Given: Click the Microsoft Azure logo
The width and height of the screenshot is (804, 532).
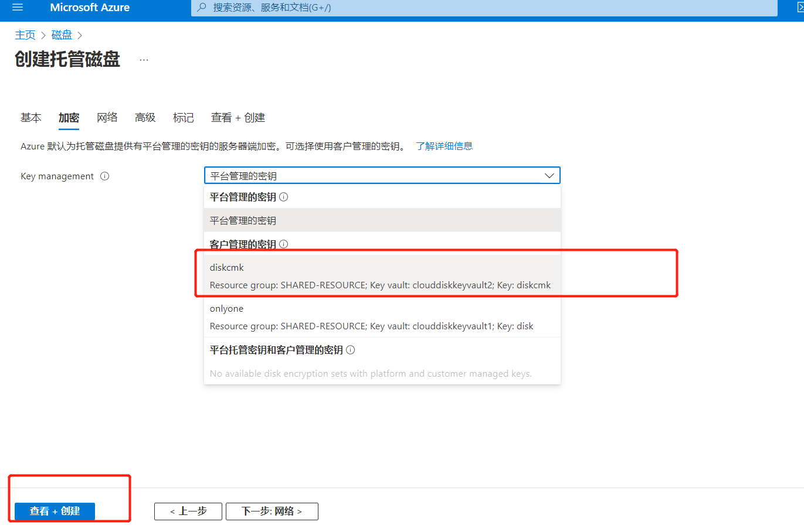Looking at the screenshot, I should click(89, 8).
